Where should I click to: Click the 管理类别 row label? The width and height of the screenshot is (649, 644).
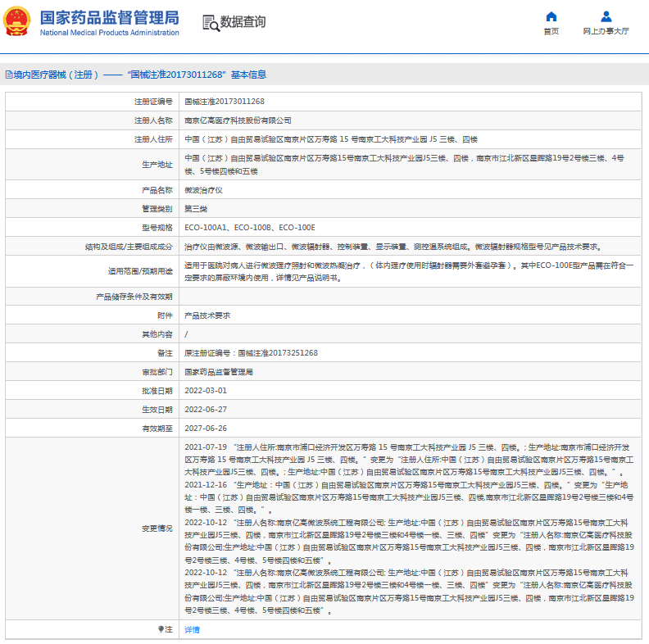(157, 209)
